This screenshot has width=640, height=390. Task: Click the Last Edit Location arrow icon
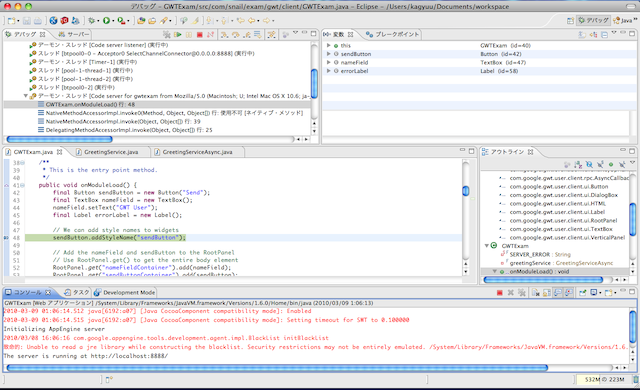click(241, 20)
